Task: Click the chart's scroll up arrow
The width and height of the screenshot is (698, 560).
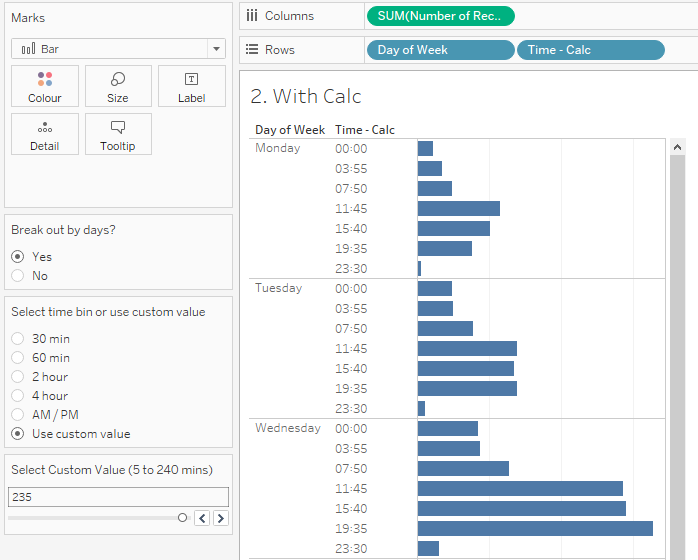Action: pos(677,147)
